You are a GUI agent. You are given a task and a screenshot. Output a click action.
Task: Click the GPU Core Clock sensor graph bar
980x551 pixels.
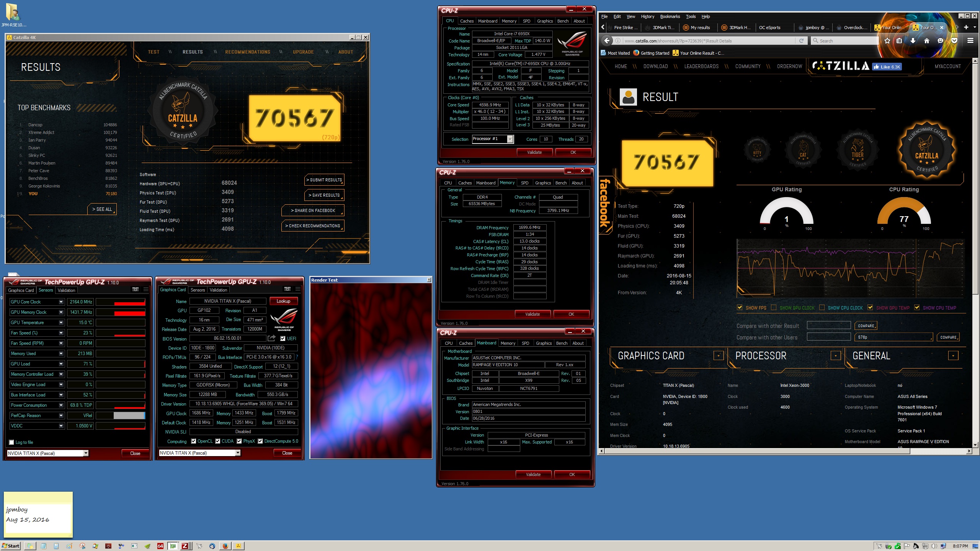[120, 302]
